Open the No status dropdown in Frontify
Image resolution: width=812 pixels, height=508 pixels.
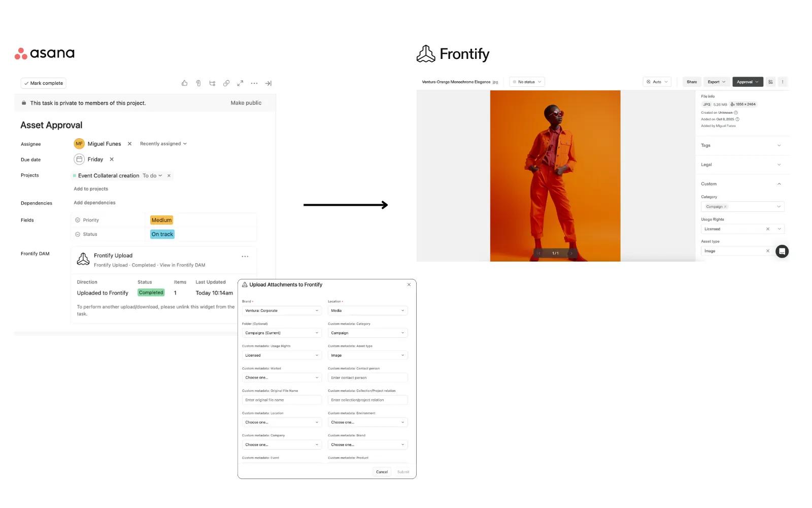(x=527, y=82)
